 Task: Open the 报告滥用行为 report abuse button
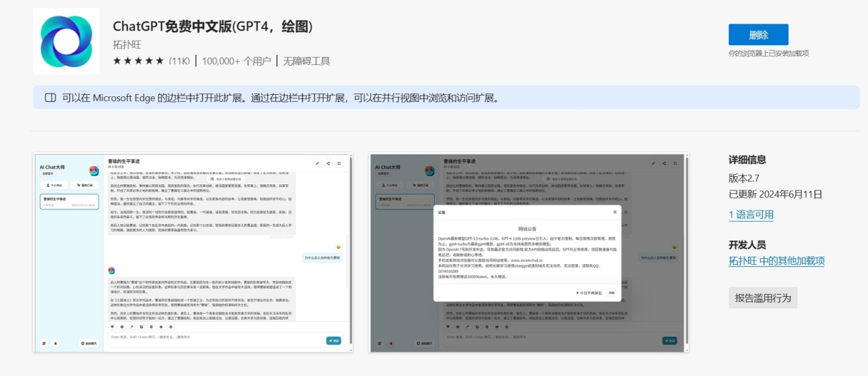(763, 297)
